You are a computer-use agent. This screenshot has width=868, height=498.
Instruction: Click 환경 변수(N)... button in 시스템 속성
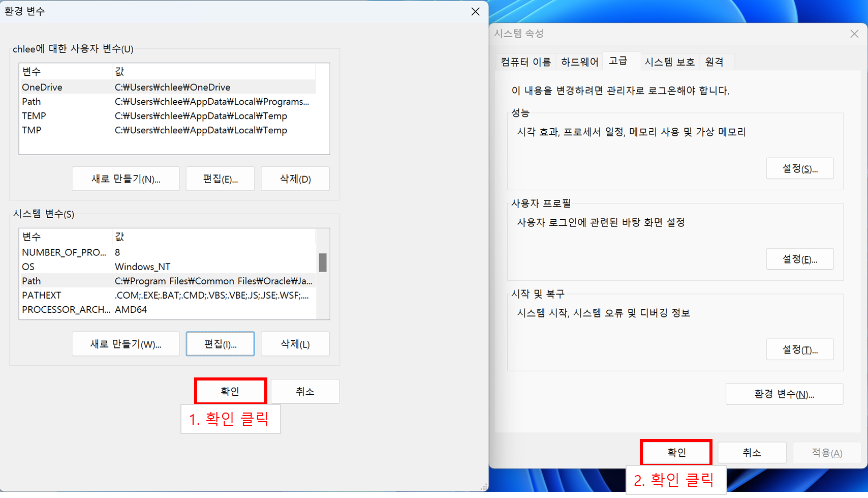(784, 394)
